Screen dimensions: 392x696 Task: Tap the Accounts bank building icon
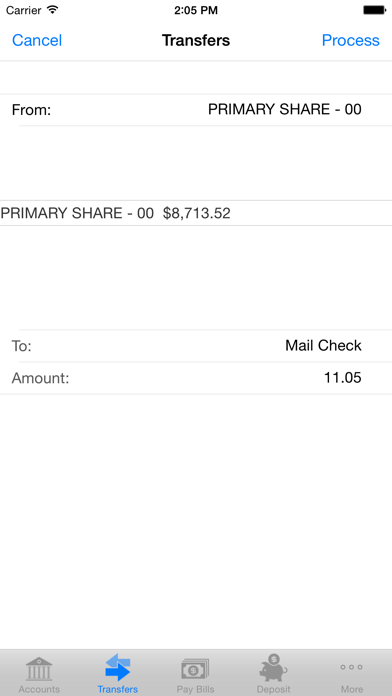click(x=39, y=669)
